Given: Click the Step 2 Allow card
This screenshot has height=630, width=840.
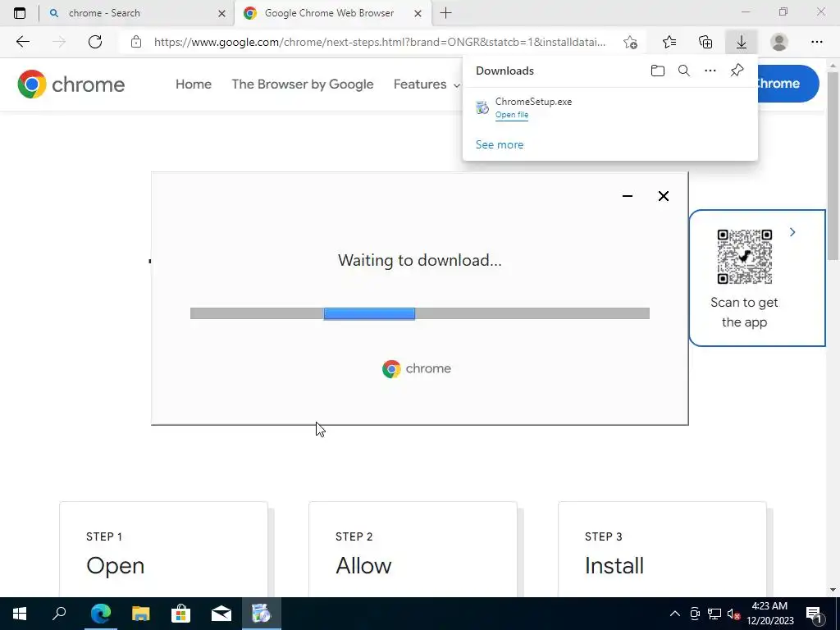Looking at the screenshot, I should 413,549.
